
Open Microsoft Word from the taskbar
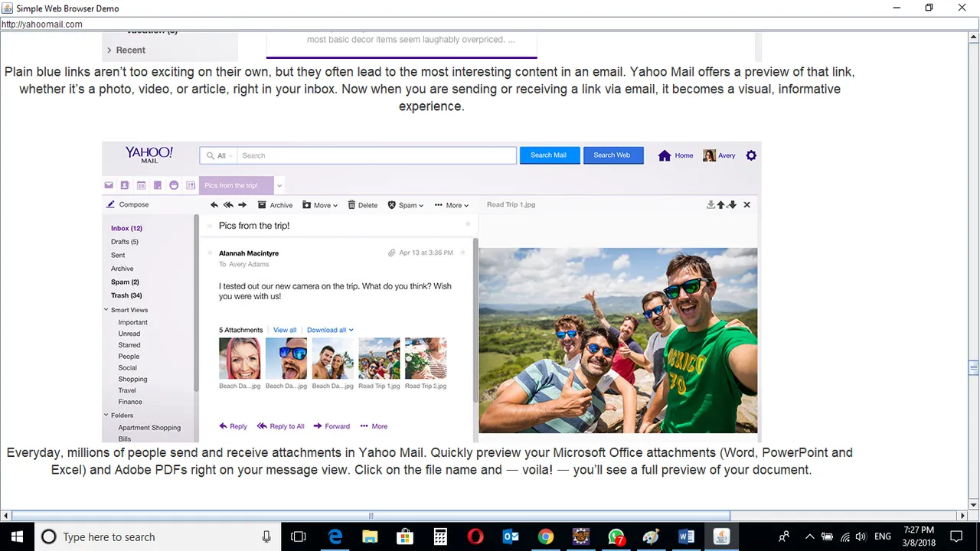[x=686, y=536]
